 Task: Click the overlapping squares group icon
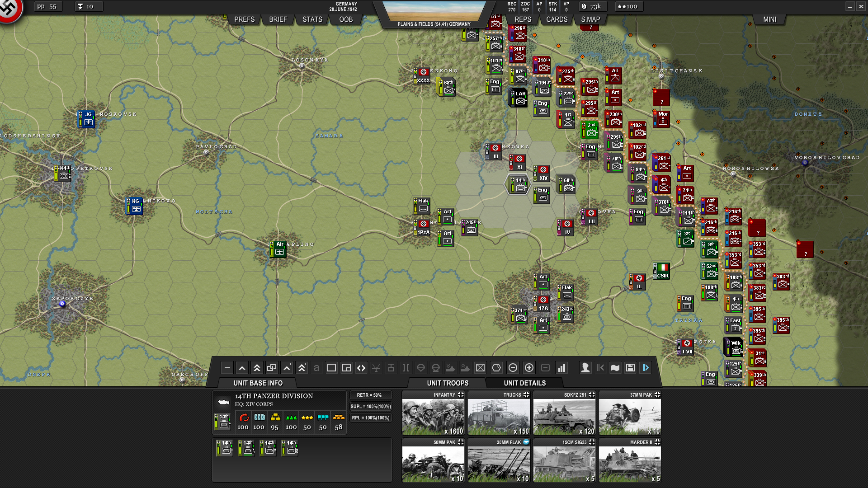[x=272, y=368]
